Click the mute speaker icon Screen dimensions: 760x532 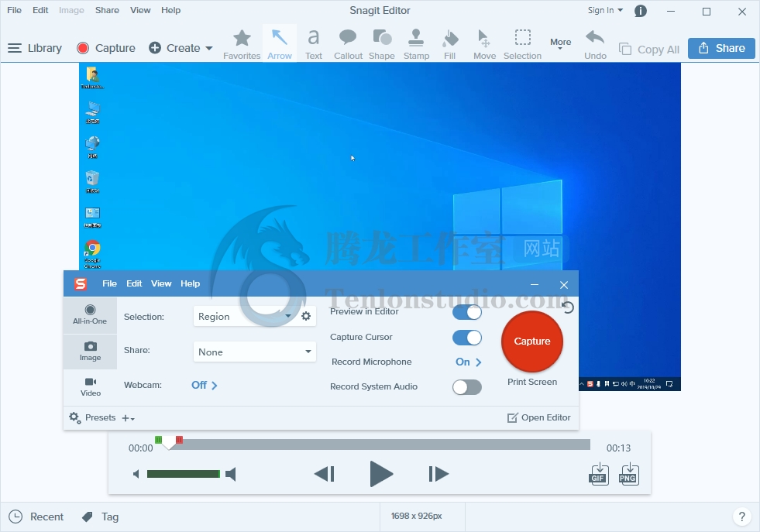click(136, 474)
